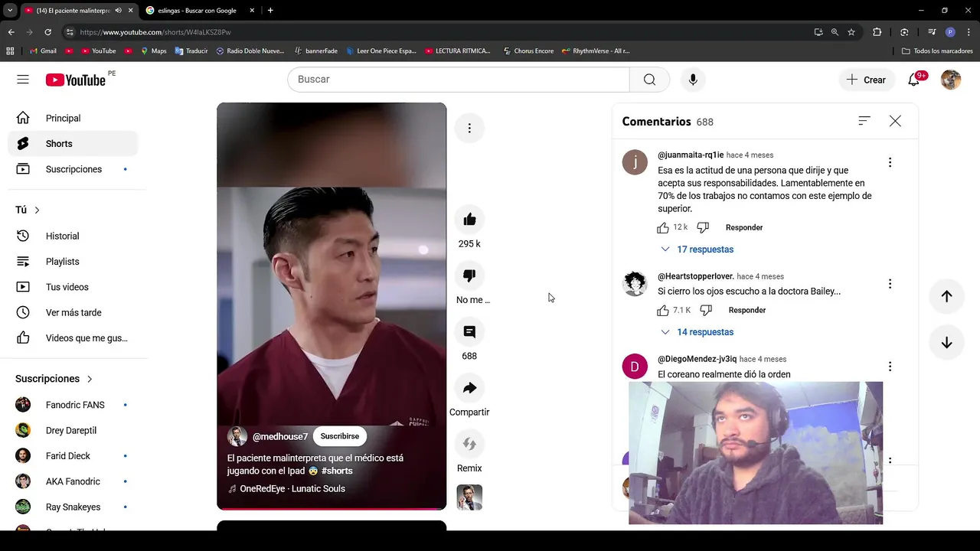
Task: Click Responder on the @juanmaita-rq1ie comment
Action: pyautogui.click(x=744, y=227)
